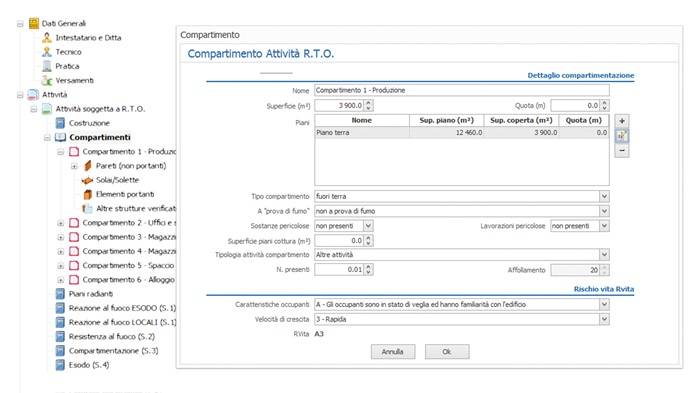Collapse the Attività tree node
This screenshot has height=393, width=700.
(x=20, y=95)
